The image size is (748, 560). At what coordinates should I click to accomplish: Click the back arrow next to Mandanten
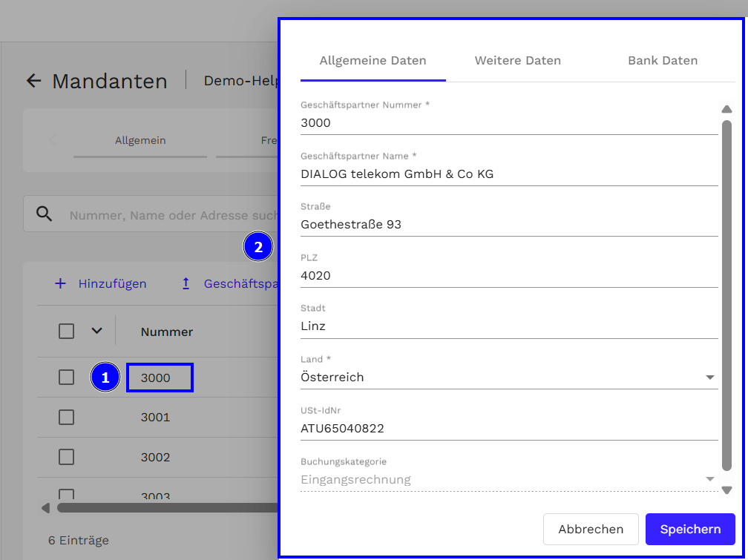(x=33, y=80)
